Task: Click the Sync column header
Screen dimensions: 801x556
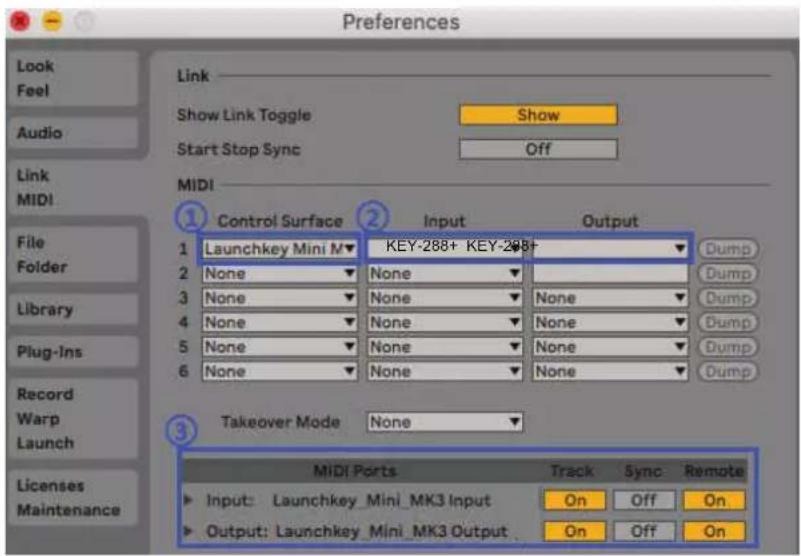Action: (x=643, y=471)
